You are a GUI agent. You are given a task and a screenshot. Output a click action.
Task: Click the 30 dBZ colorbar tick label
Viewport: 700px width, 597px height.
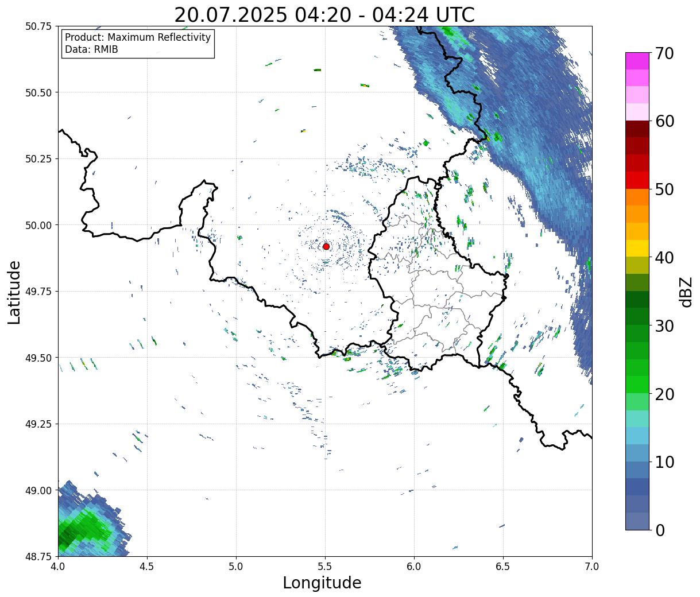(664, 326)
